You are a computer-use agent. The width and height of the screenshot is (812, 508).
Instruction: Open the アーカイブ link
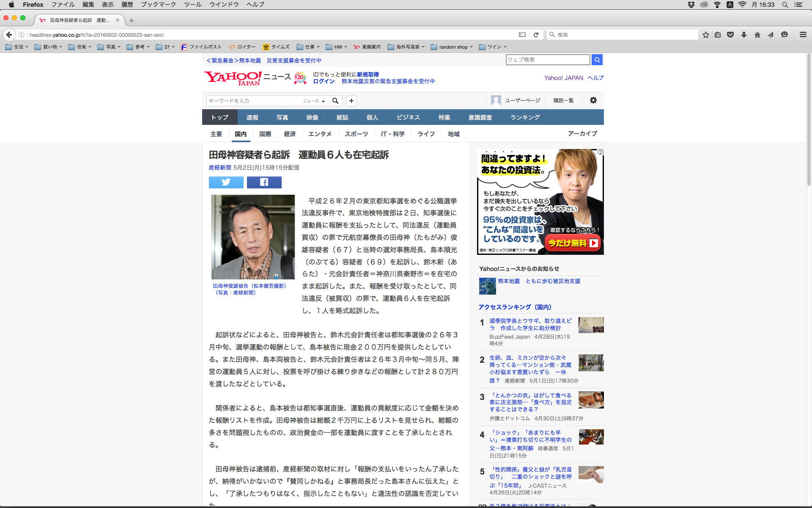[x=582, y=133]
